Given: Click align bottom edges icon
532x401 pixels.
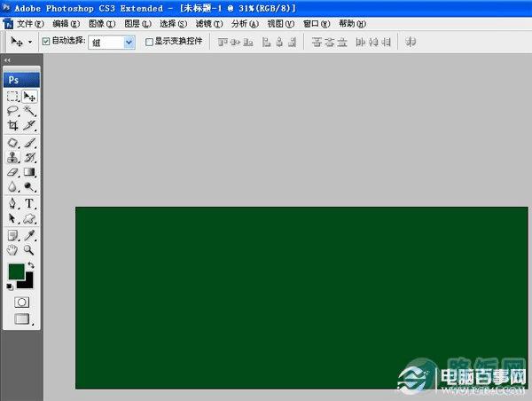Looking at the screenshot, I should (248, 42).
